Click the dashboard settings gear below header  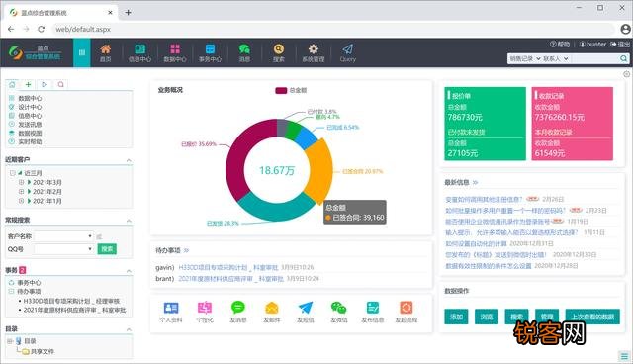(626, 74)
